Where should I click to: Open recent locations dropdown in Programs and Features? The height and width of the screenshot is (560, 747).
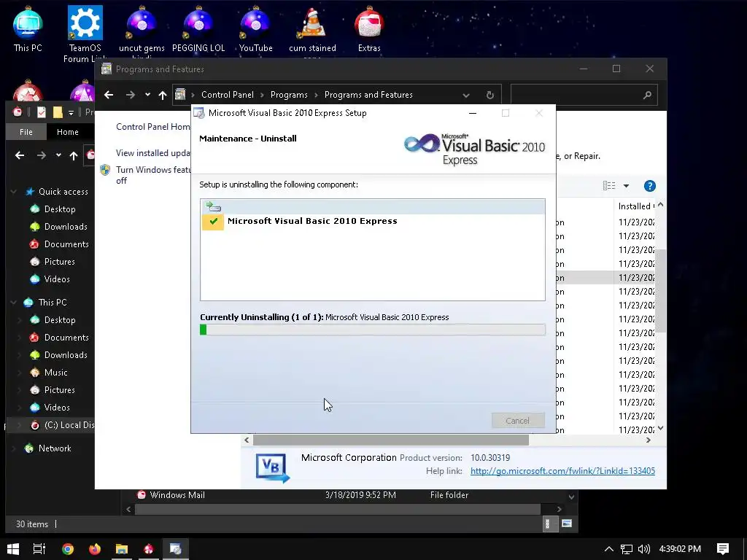[x=147, y=95]
